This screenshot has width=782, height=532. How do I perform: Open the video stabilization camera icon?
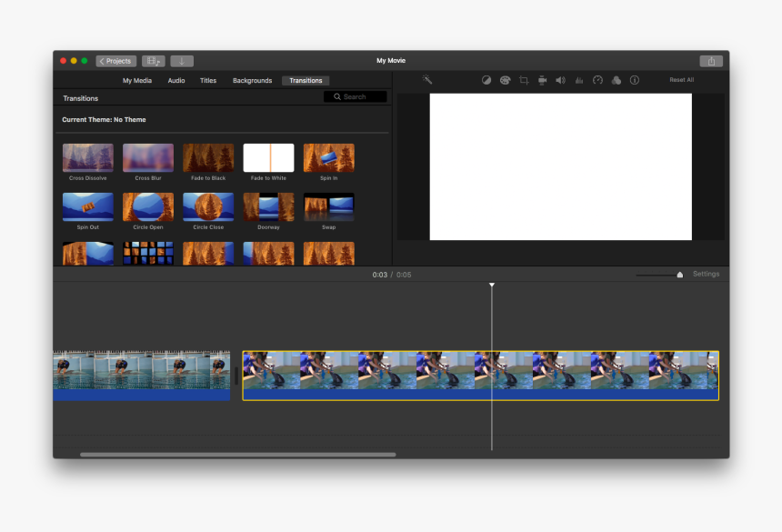click(542, 80)
